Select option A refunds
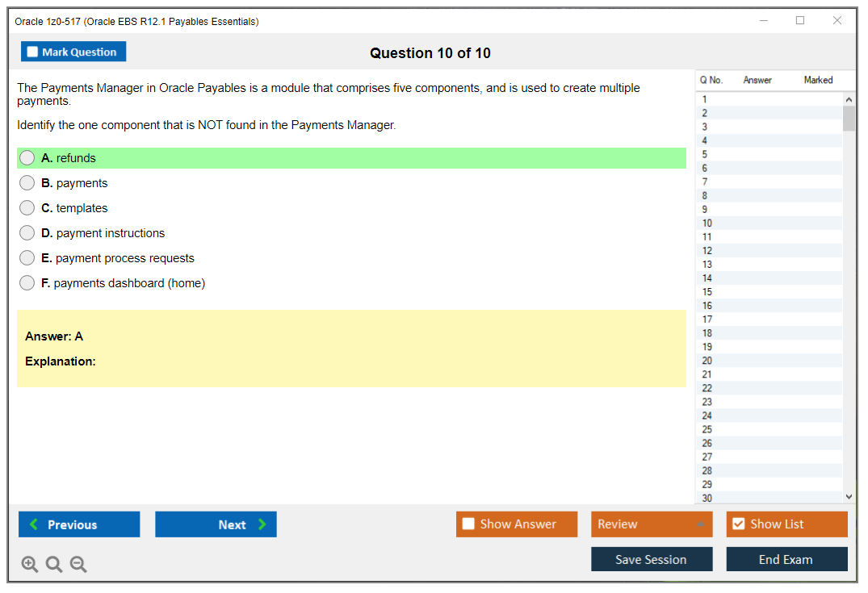Viewport: 868px width, 593px height. click(x=27, y=158)
